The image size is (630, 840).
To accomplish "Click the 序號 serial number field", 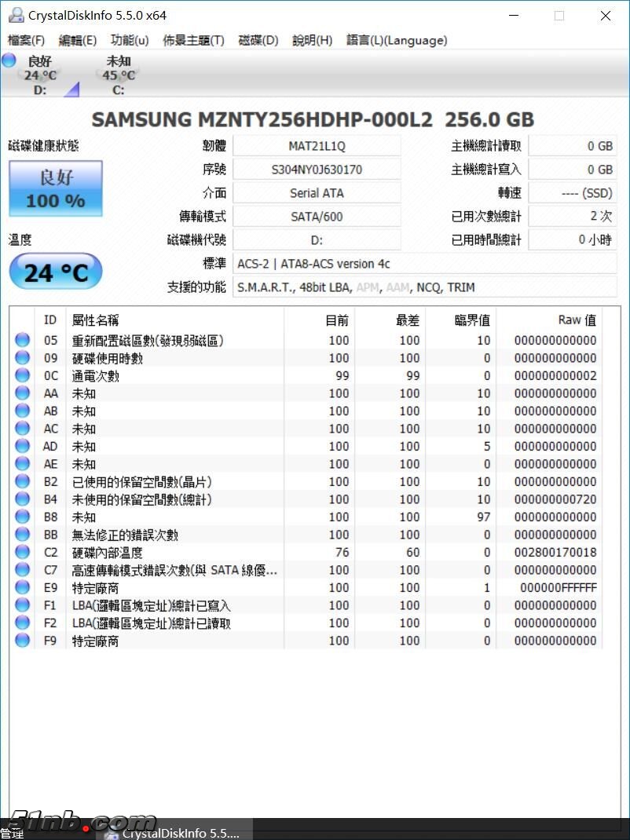I will coord(317,170).
